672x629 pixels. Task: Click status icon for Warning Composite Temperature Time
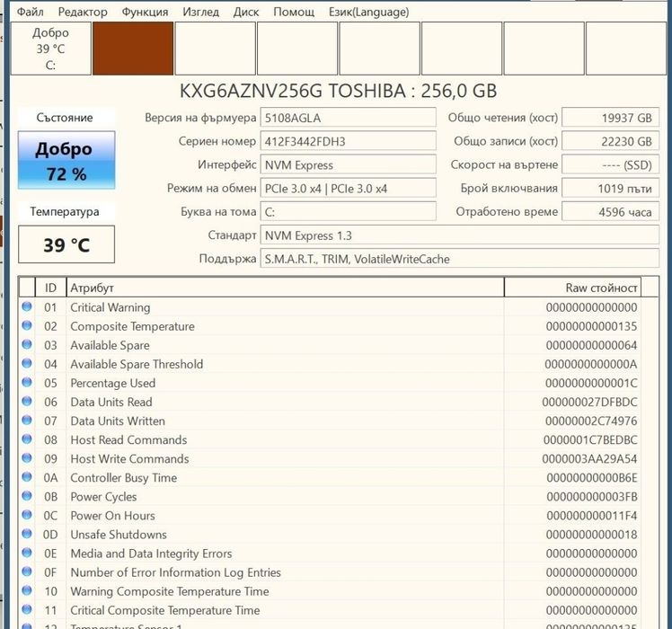pyautogui.click(x=27, y=590)
